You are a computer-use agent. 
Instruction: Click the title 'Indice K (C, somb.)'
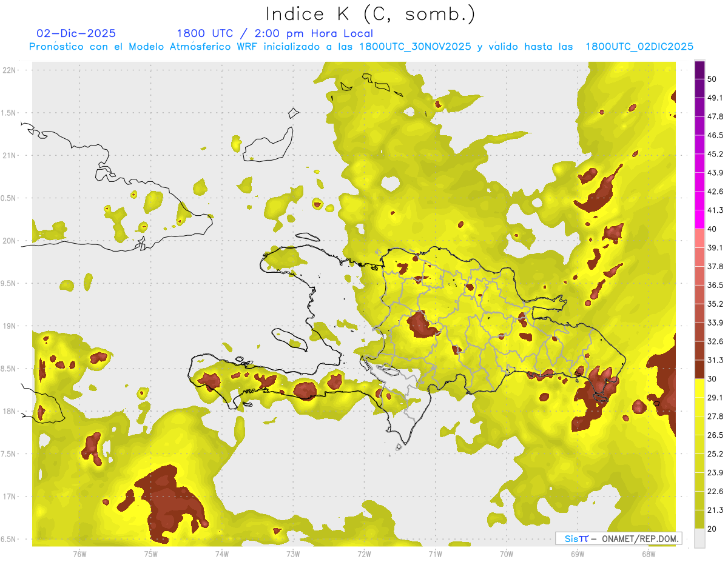pos(370,14)
